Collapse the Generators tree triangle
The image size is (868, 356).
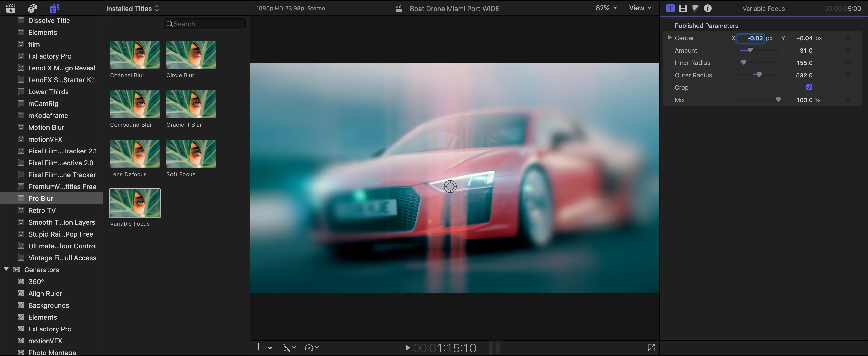[x=6, y=269]
